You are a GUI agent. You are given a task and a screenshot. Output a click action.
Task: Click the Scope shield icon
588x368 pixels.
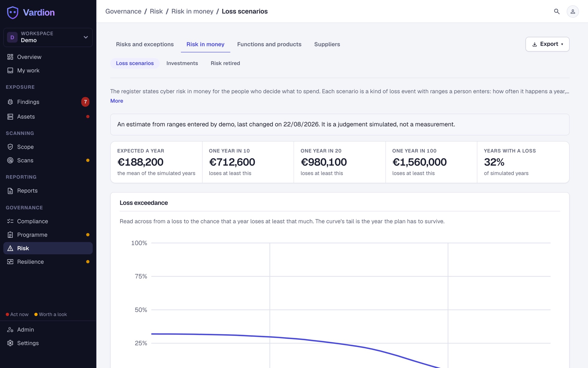tap(10, 147)
